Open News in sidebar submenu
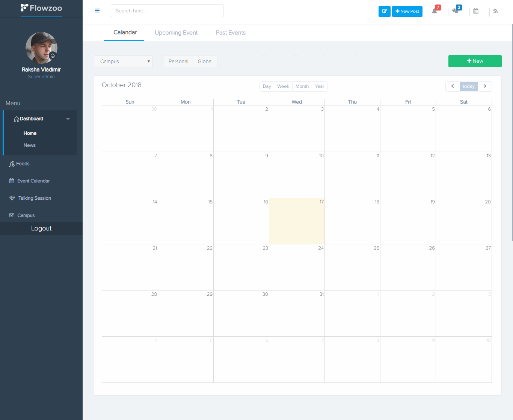Viewport: 513px width, 420px height. click(30, 145)
